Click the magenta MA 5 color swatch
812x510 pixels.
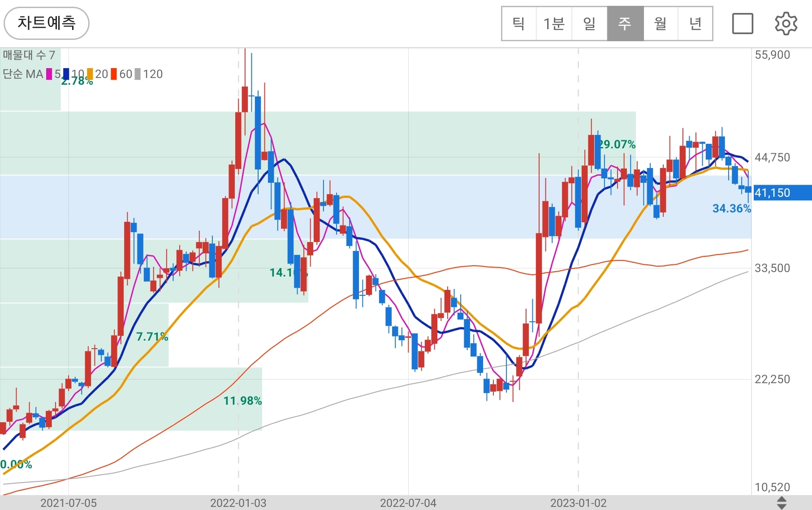click(49, 74)
